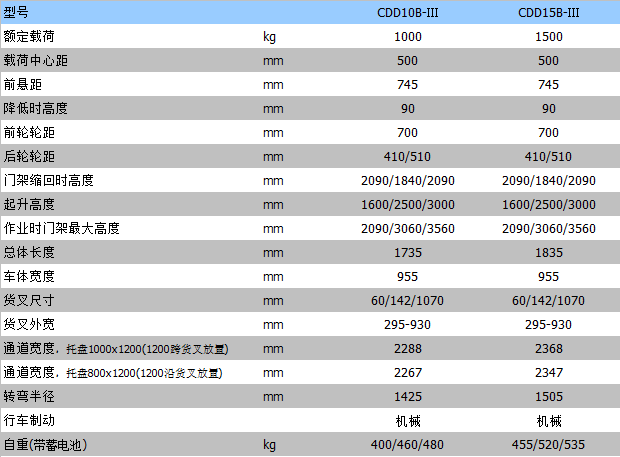Image resolution: width=620 pixels, height=457 pixels.
Task: Click the 门架缩回时高度 row label
Action: 48,180
